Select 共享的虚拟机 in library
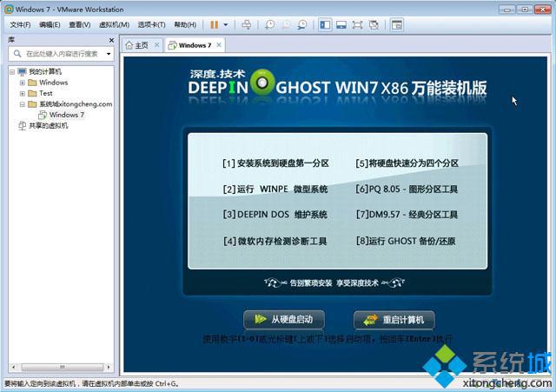Viewport: 556px width, 392px height. pos(49,125)
